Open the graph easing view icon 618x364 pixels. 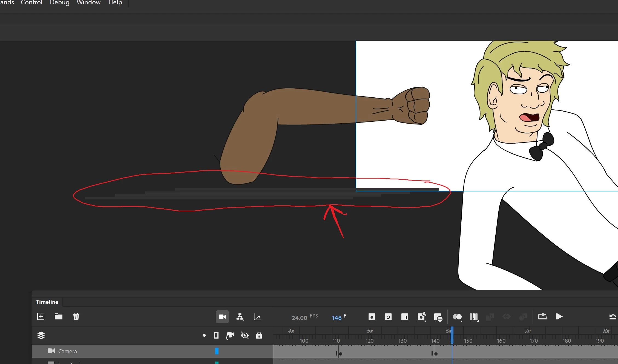(x=257, y=317)
